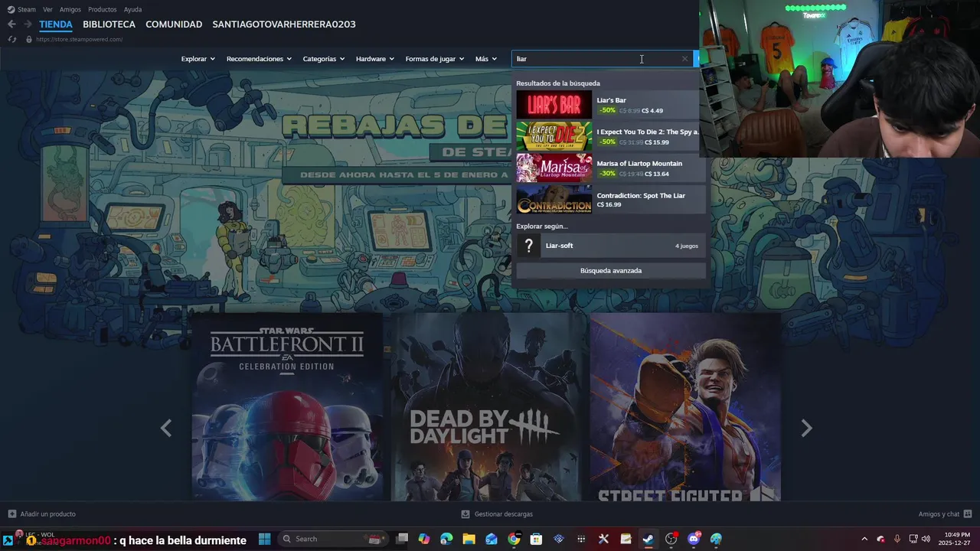The height and width of the screenshot is (551, 980).
Task: Click Búsqueda avanzada button
Action: [611, 271]
